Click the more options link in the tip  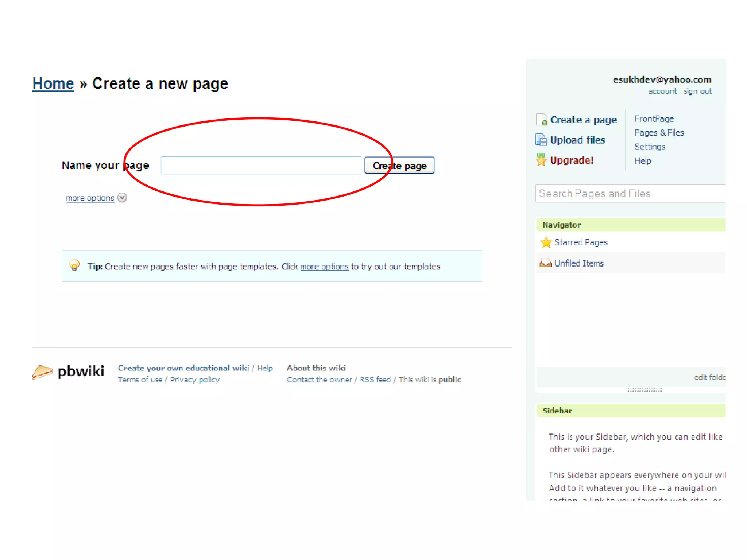click(324, 267)
